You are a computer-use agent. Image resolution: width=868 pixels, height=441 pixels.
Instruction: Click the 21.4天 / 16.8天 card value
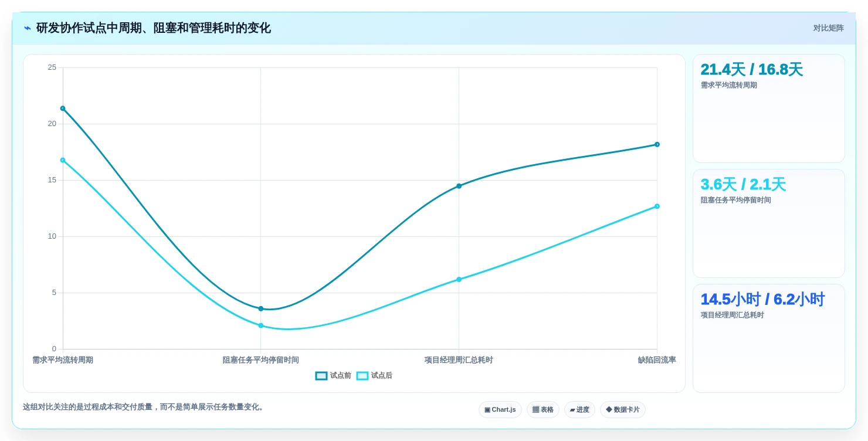coord(751,70)
